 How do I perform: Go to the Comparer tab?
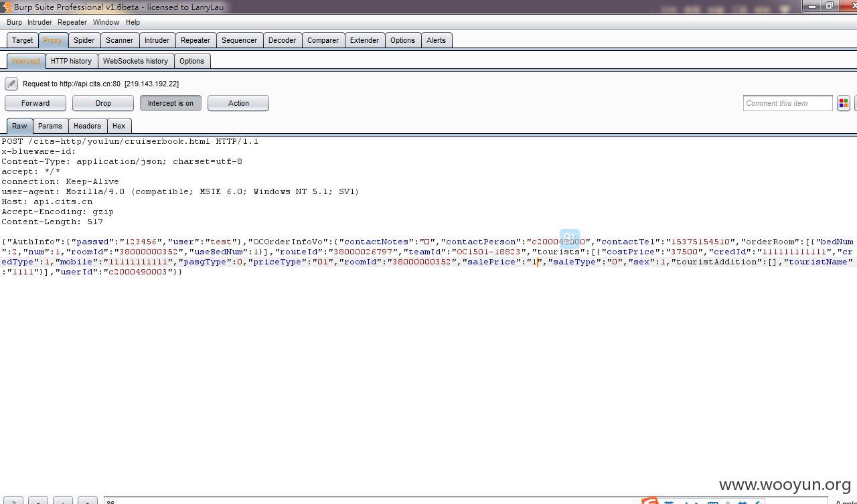click(x=323, y=40)
